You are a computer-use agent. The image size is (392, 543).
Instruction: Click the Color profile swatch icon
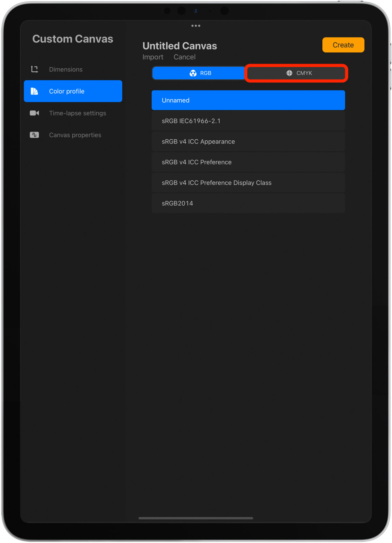(x=34, y=91)
